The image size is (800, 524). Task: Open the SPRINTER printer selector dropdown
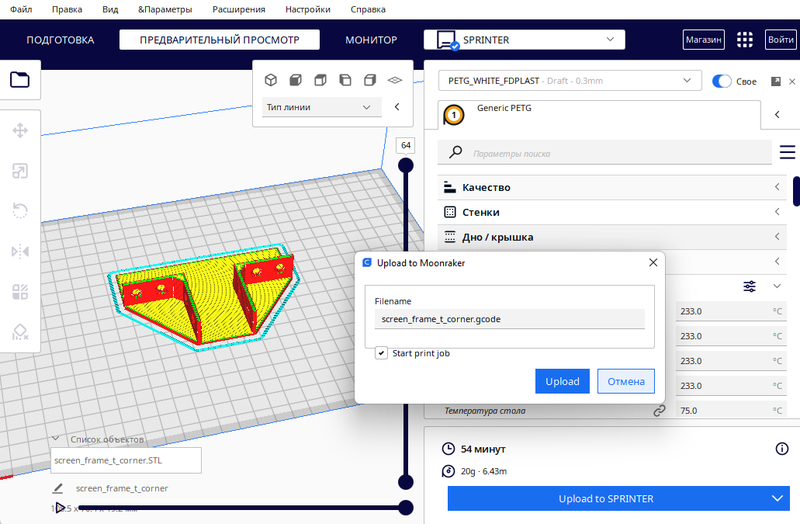[x=524, y=40]
